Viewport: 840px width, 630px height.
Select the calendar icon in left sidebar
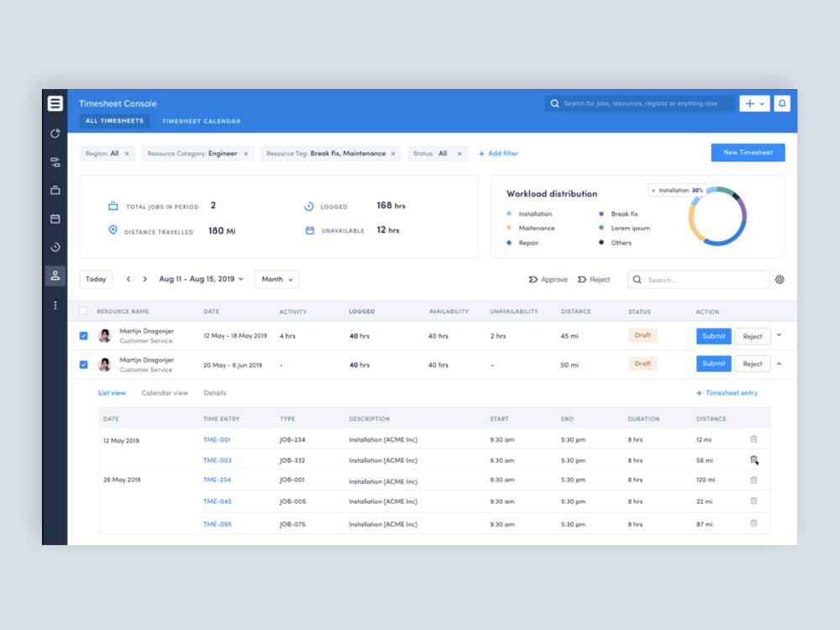(x=55, y=218)
